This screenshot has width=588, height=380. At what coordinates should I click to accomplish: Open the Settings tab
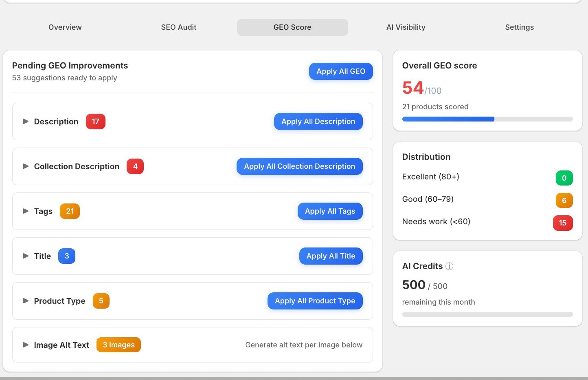[x=519, y=27]
